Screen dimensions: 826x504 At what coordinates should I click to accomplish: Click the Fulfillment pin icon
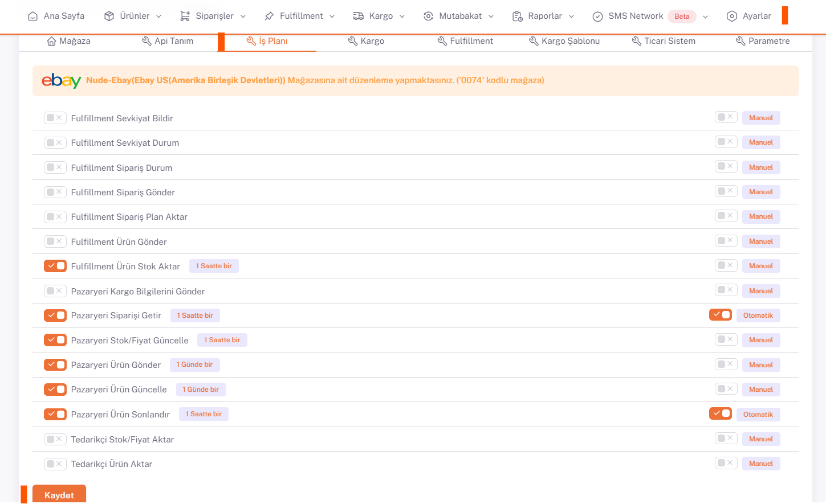[269, 16]
